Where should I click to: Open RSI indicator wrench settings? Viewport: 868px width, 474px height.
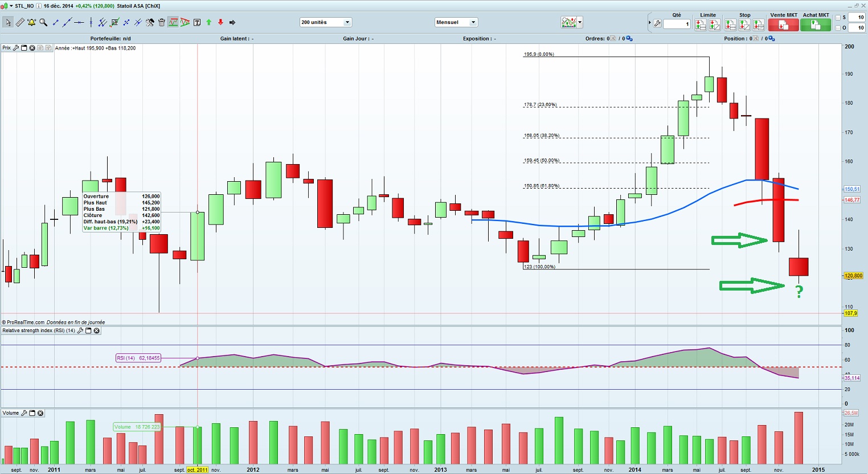click(x=80, y=330)
